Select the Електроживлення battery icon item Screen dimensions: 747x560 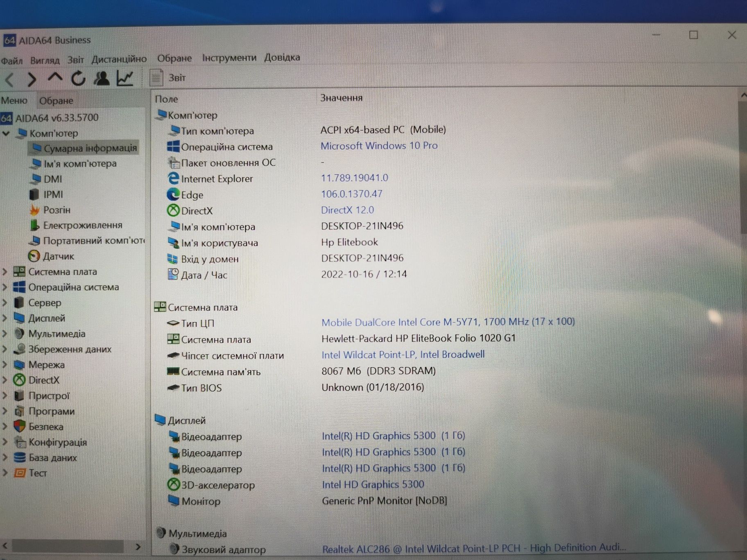34,225
